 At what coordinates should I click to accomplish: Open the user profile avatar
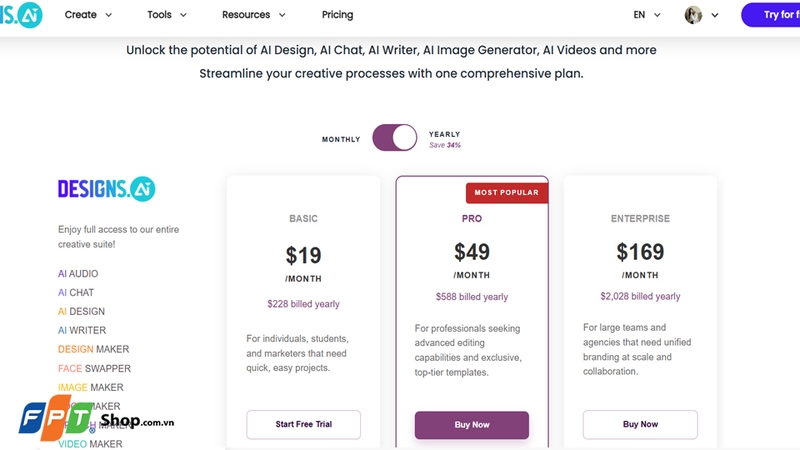[x=694, y=15]
